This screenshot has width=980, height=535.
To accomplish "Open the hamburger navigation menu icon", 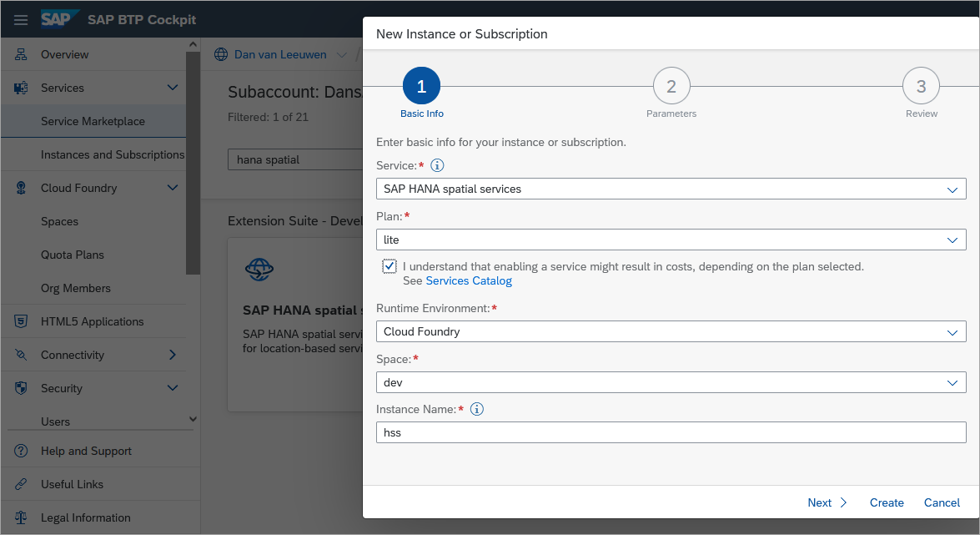I will 21,20.
